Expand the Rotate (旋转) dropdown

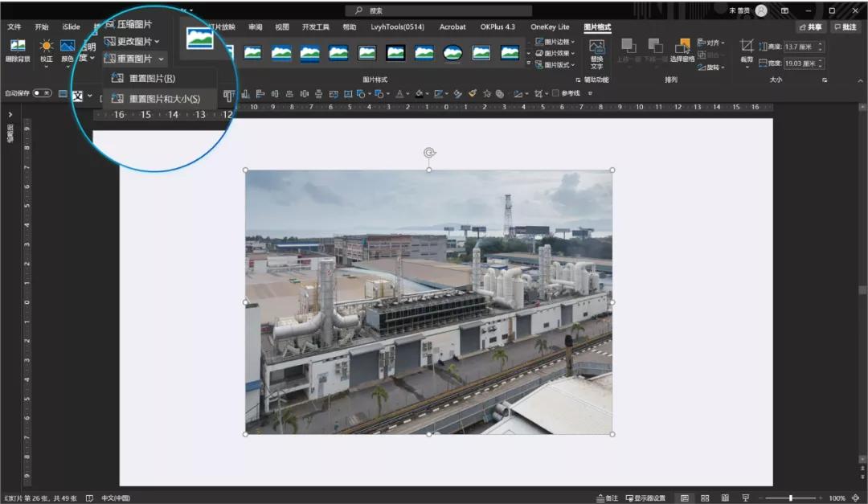pos(710,67)
